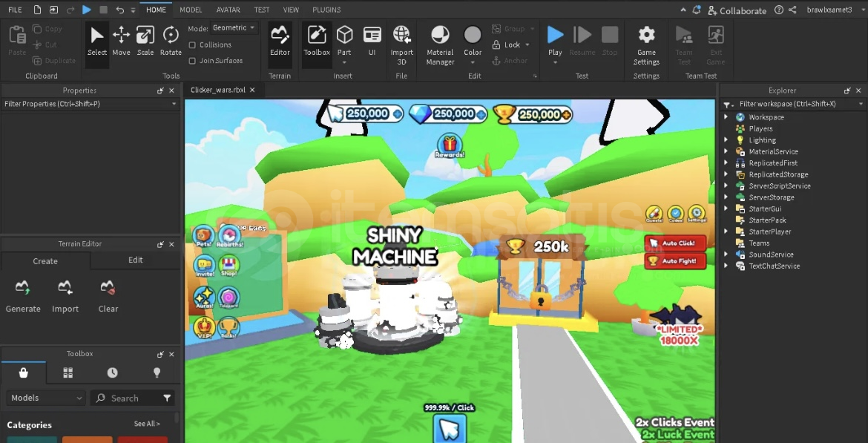
Task: Click the share icon near username
Action: point(793,10)
